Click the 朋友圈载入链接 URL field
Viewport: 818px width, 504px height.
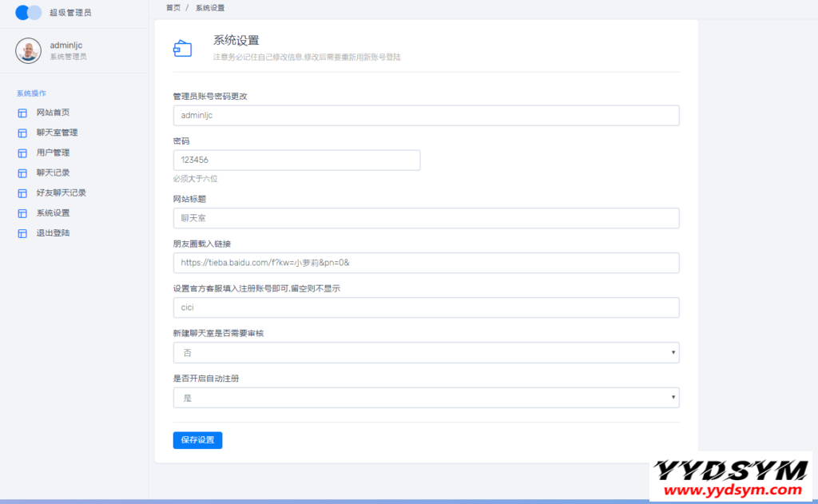(426, 263)
